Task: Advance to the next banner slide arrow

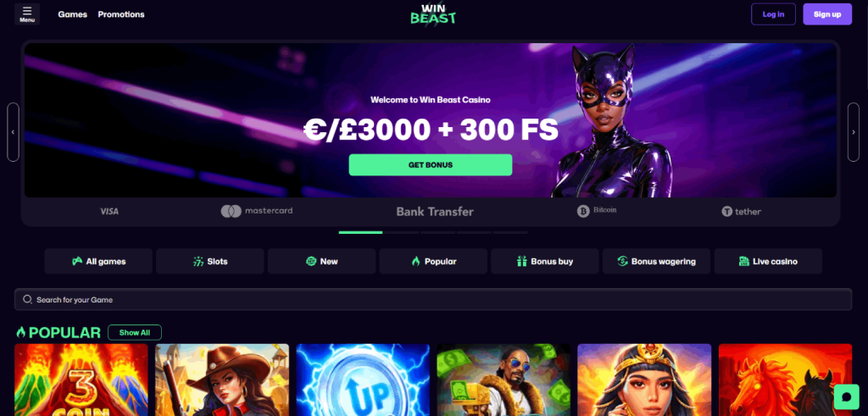Action: (854, 132)
